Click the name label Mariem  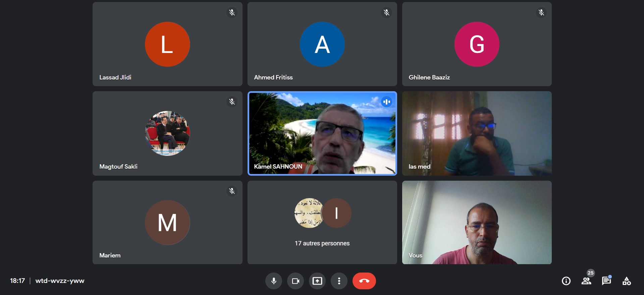(x=110, y=255)
